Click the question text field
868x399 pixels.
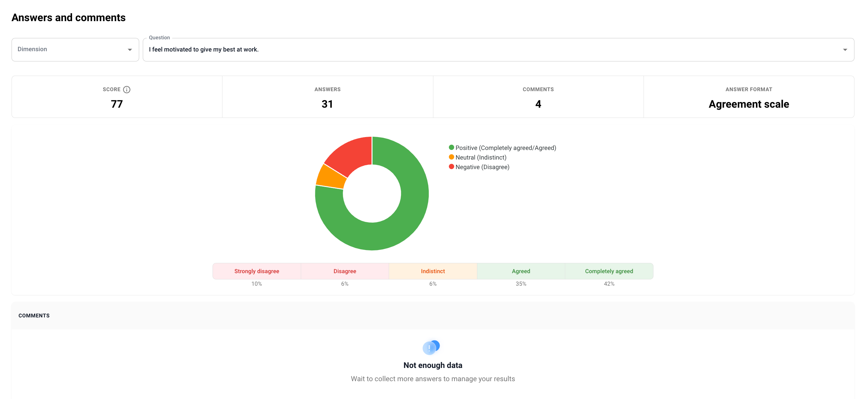point(472,50)
